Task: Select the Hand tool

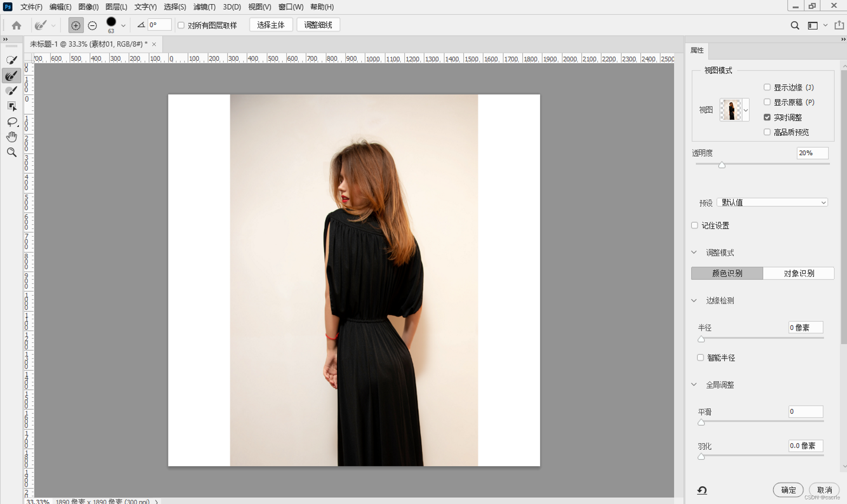Action: tap(12, 137)
